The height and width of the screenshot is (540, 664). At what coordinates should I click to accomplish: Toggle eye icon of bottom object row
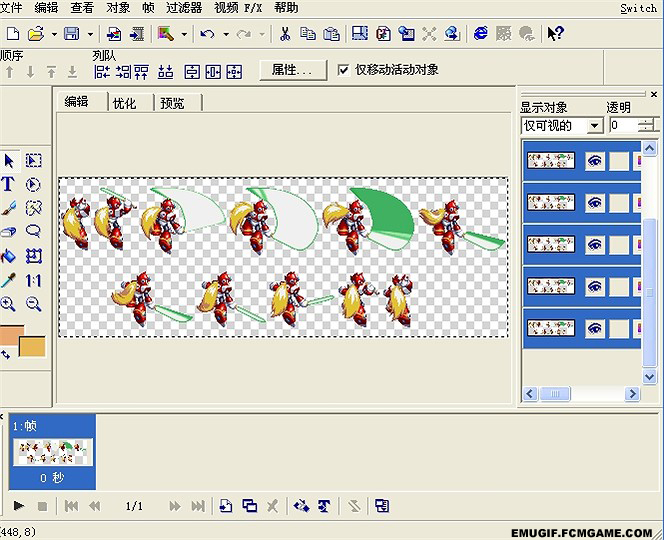[x=595, y=328]
